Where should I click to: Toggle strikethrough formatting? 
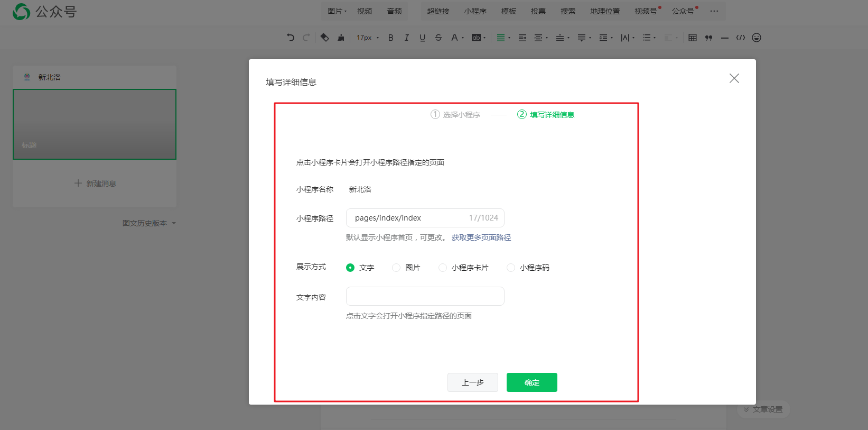coord(438,38)
